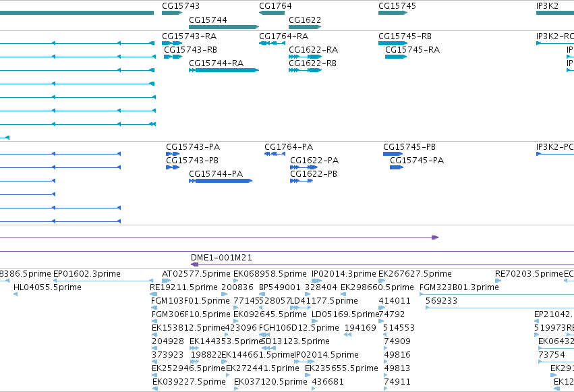Select the IP3K2-RC transcript label
Viewport: 574px width, 392px height.
[x=555, y=36]
